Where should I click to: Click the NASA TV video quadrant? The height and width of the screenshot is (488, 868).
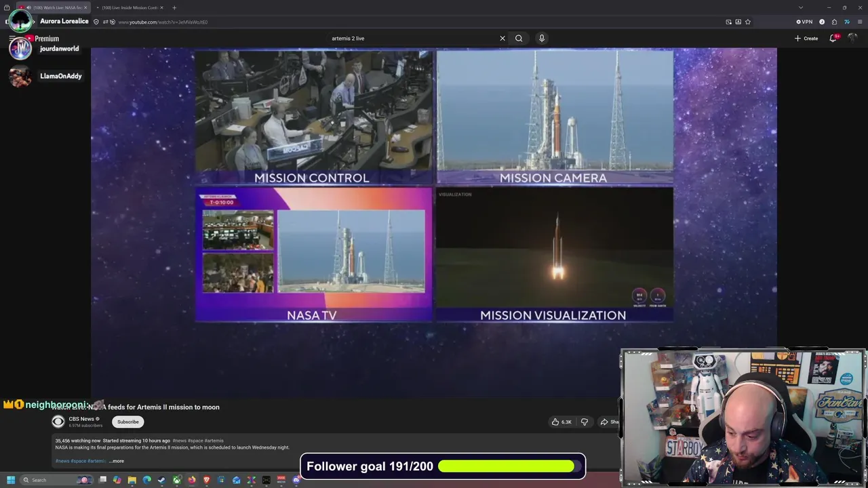(313, 254)
